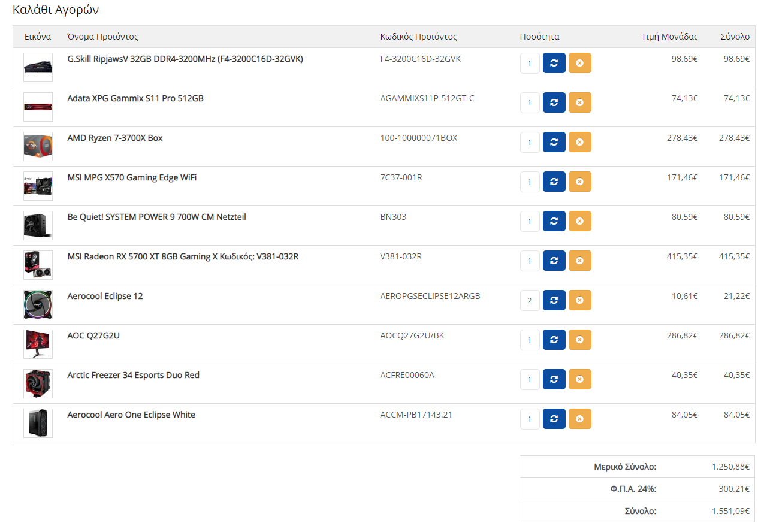View Aerocool Eclipse 12 fan thumbnail
This screenshot has height=532, width=773.
pos(38,304)
